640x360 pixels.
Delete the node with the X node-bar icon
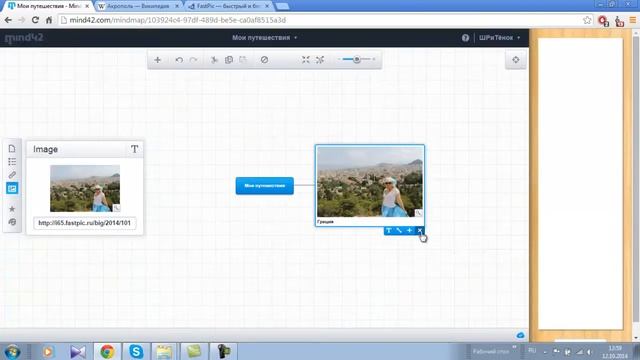(x=420, y=231)
